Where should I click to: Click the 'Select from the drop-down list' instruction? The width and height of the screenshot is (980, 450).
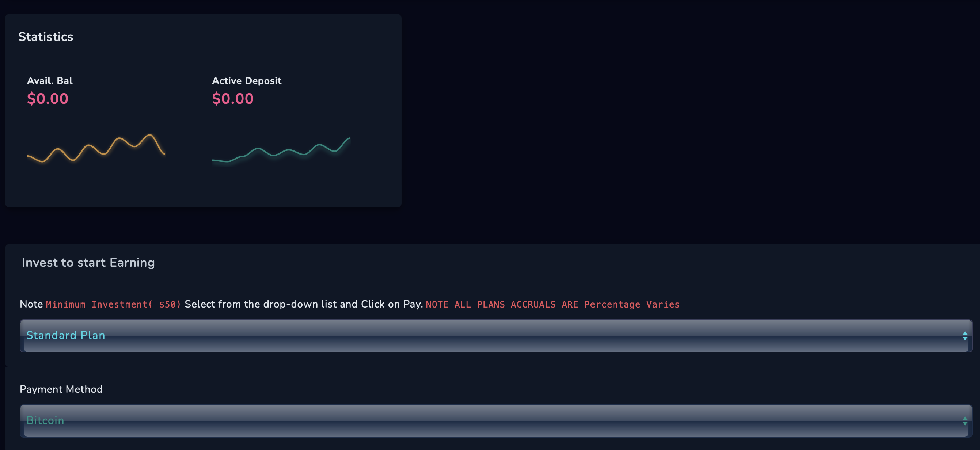click(304, 304)
